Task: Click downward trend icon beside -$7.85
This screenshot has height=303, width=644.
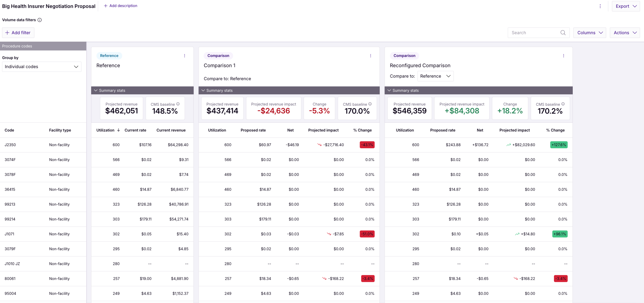Action: click(329, 234)
